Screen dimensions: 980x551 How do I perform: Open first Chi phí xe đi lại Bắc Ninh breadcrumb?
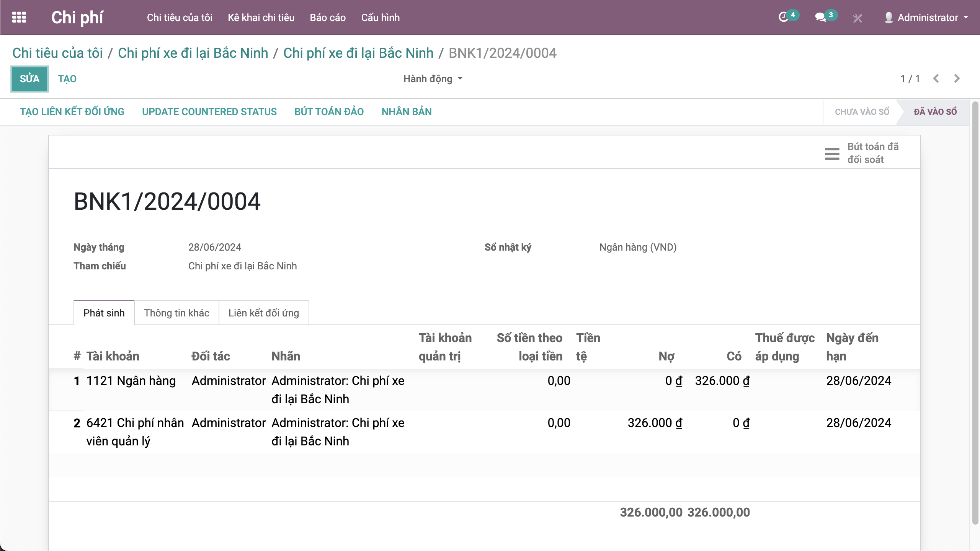pos(193,53)
